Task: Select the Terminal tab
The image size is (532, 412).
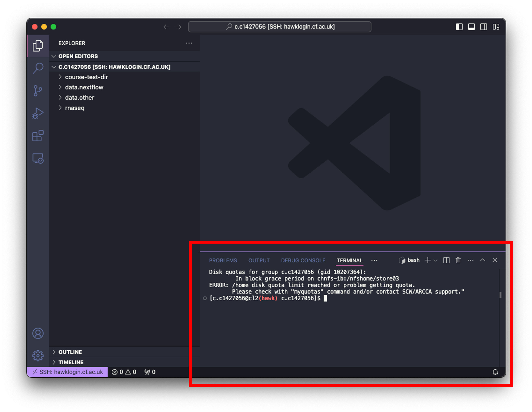Action: [350, 260]
